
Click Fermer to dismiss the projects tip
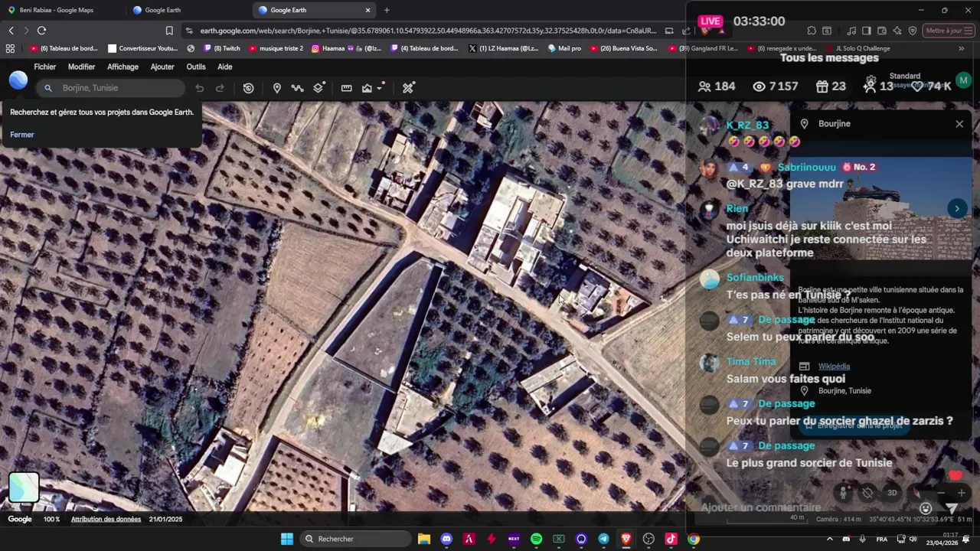click(22, 135)
